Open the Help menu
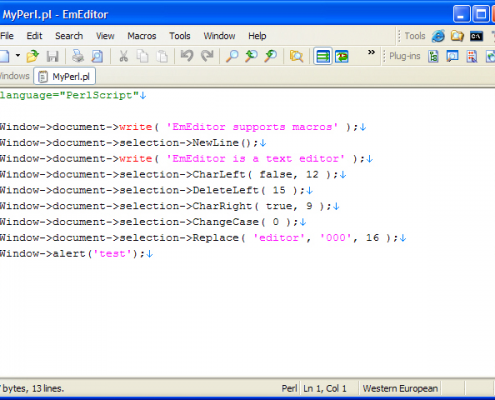 coord(257,36)
